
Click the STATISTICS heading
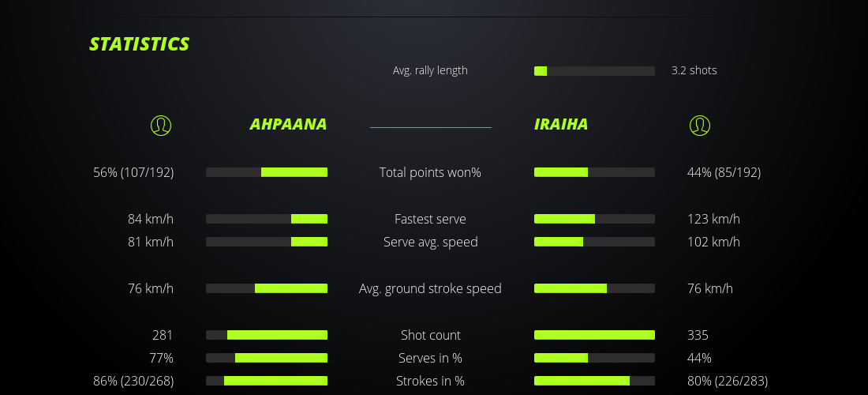tap(140, 44)
